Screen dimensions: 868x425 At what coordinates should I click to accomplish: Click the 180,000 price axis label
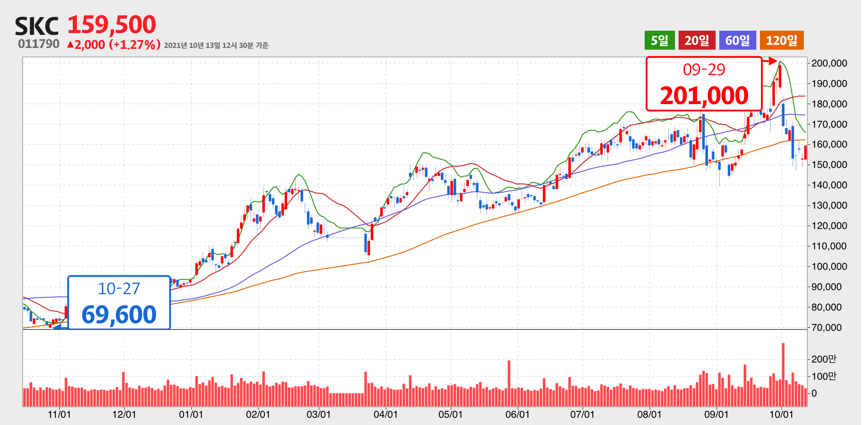click(829, 104)
